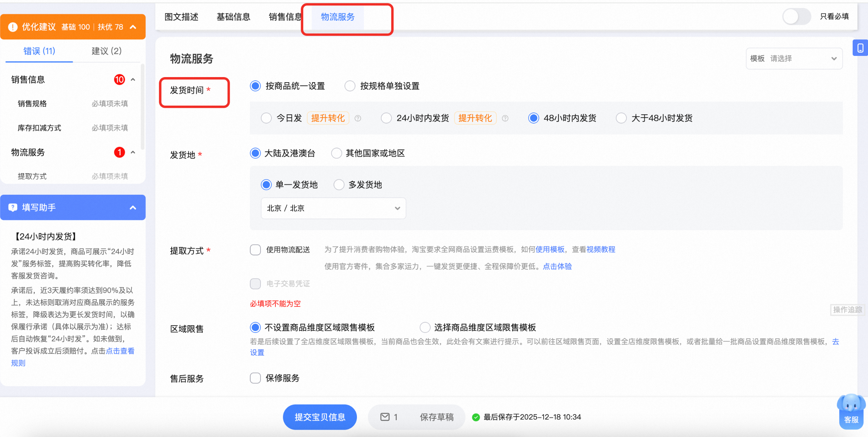The image size is (868, 437).
Task: Open the 错误 (11) tab
Action: (39, 51)
